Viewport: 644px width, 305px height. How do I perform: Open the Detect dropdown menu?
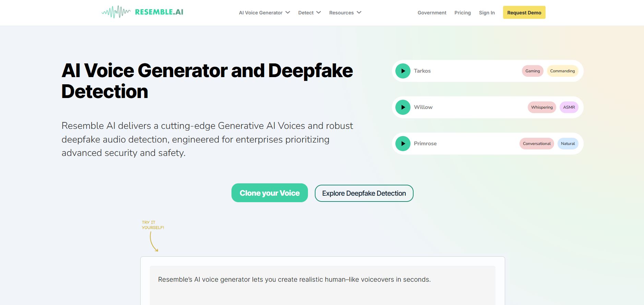[x=309, y=13]
